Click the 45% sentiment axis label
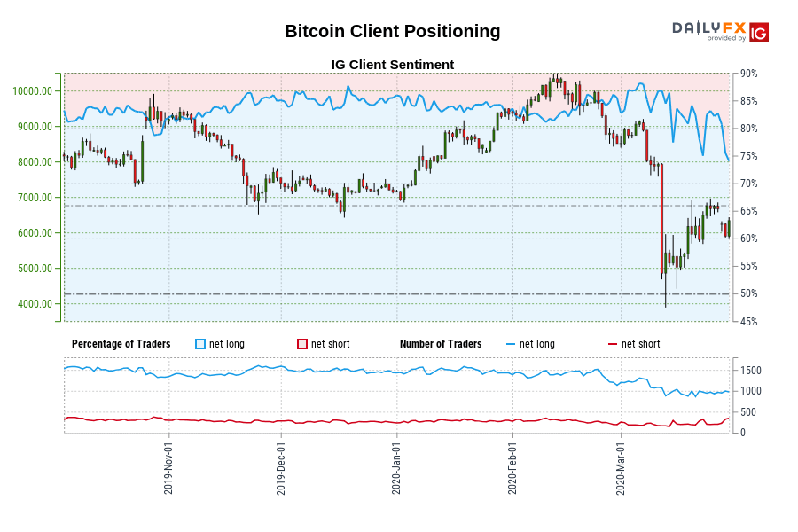 pyautogui.click(x=748, y=322)
